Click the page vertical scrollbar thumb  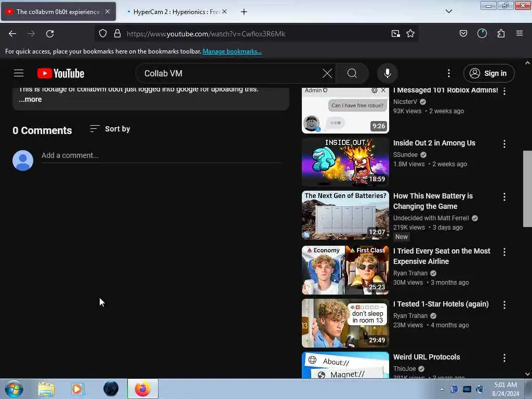[x=527, y=189]
